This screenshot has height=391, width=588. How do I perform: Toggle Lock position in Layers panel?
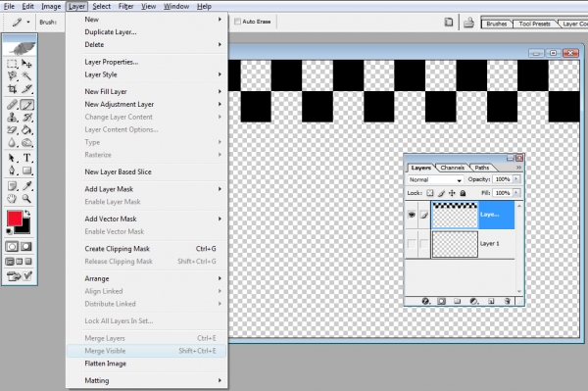click(452, 193)
